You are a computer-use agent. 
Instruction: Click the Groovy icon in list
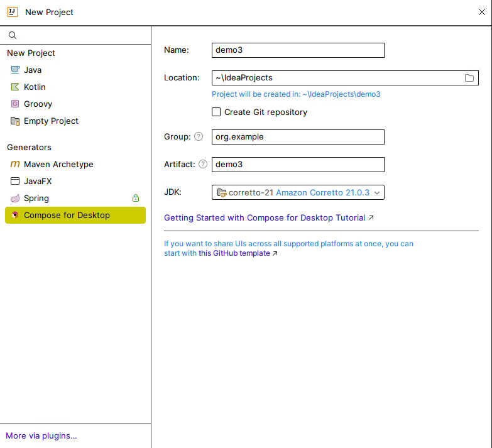click(x=15, y=104)
